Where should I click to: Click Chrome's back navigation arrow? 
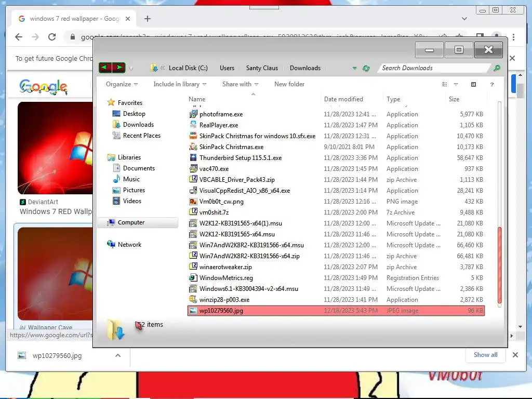tap(19, 37)
